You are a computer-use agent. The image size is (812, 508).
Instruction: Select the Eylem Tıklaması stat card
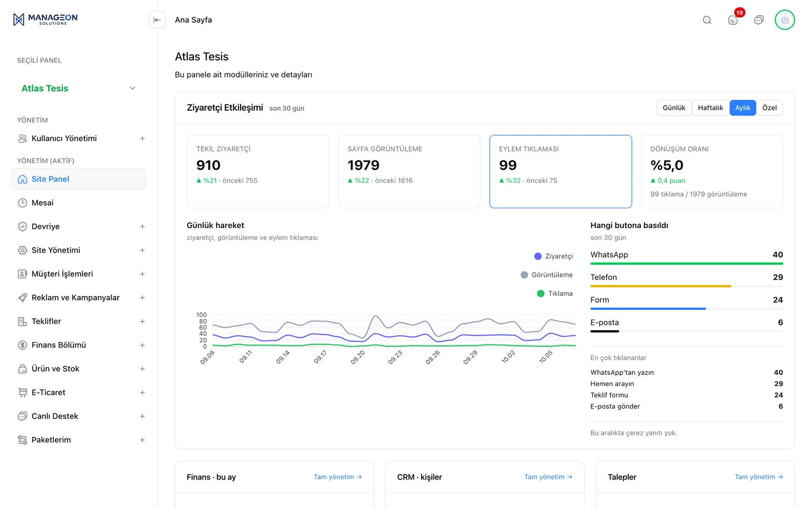tap(560, 171)
